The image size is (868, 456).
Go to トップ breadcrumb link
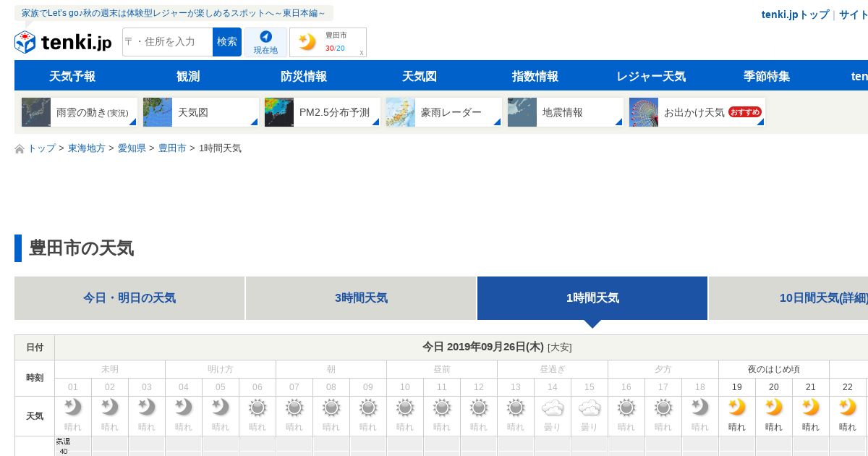(x=41, y=148)
